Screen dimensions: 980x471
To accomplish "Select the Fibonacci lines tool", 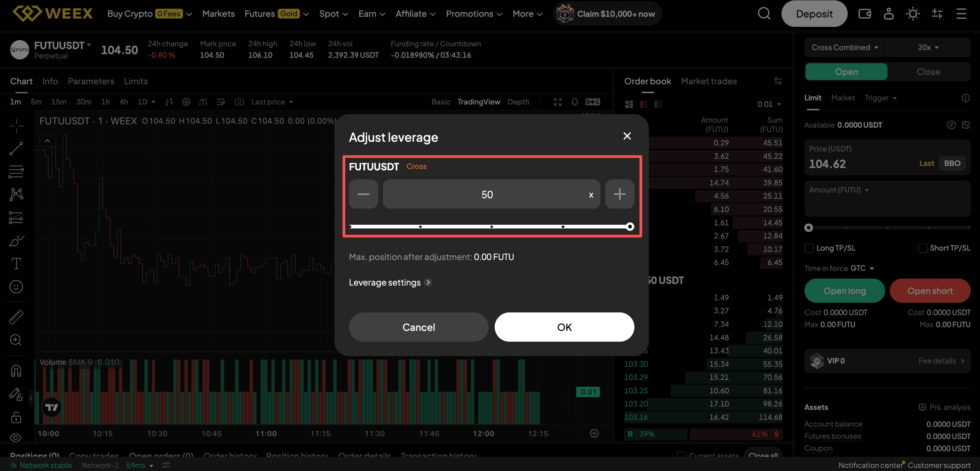I will (16, 172).
